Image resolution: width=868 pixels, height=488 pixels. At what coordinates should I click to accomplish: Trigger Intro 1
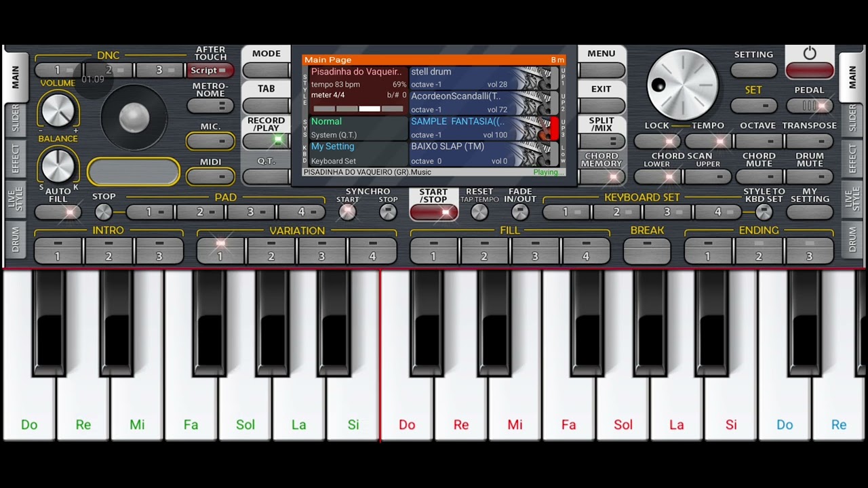(58, 251)
